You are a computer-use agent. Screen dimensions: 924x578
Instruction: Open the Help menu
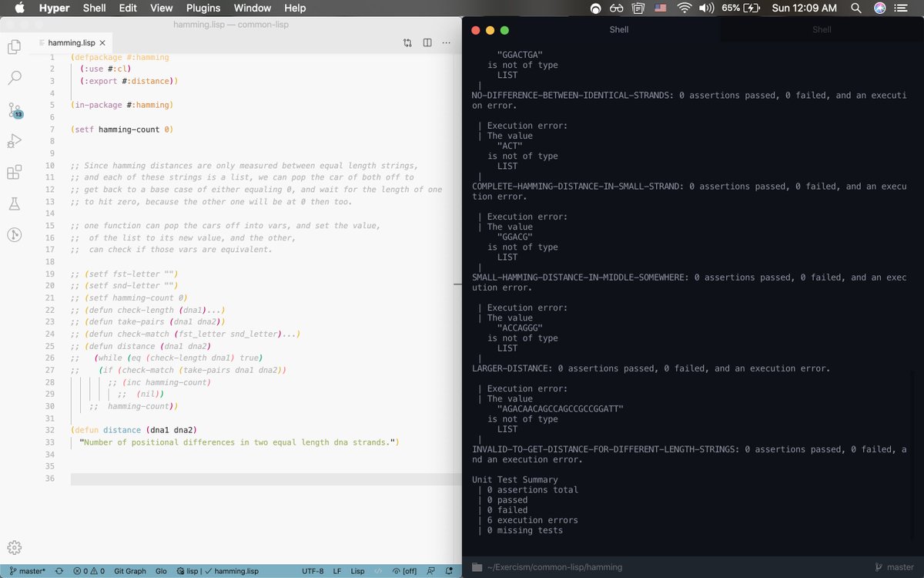pos(295,8)
